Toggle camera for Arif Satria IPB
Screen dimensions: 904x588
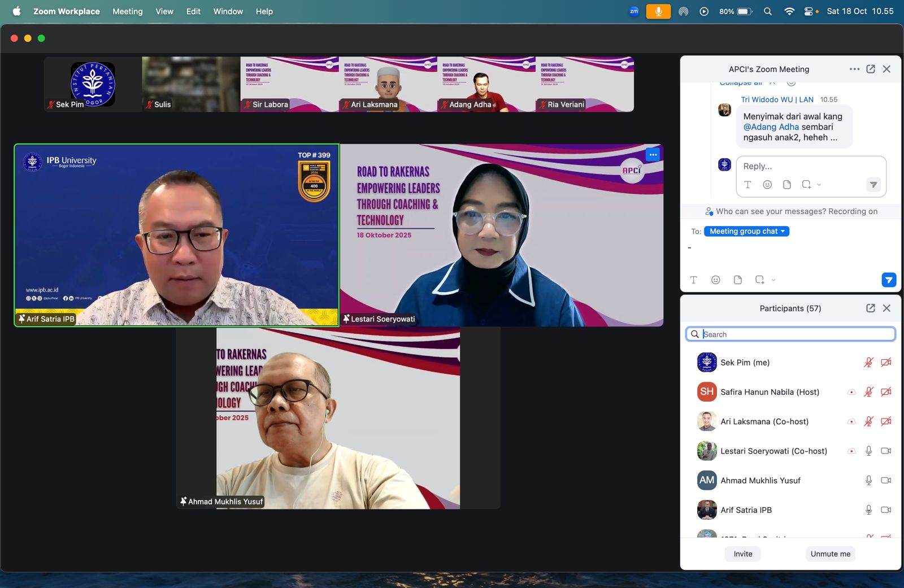(x=886, y=509)
